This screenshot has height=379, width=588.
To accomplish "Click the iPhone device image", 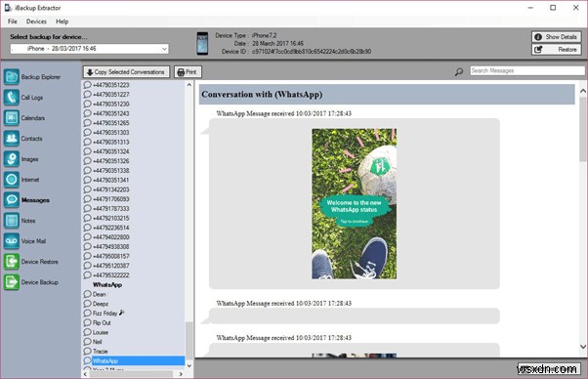I will coord(202,44).
